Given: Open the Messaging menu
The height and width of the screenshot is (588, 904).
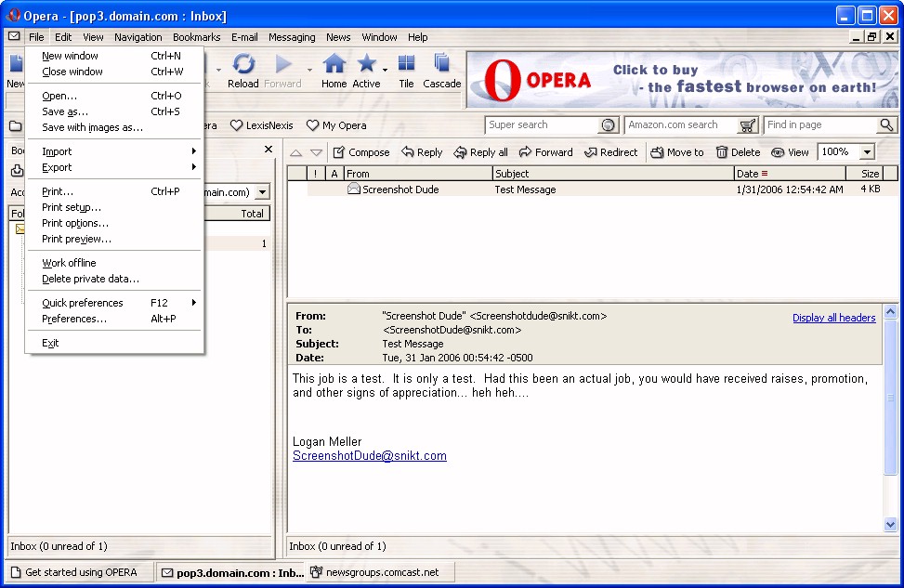Looking at the screenshot, I should click(292, 37).
